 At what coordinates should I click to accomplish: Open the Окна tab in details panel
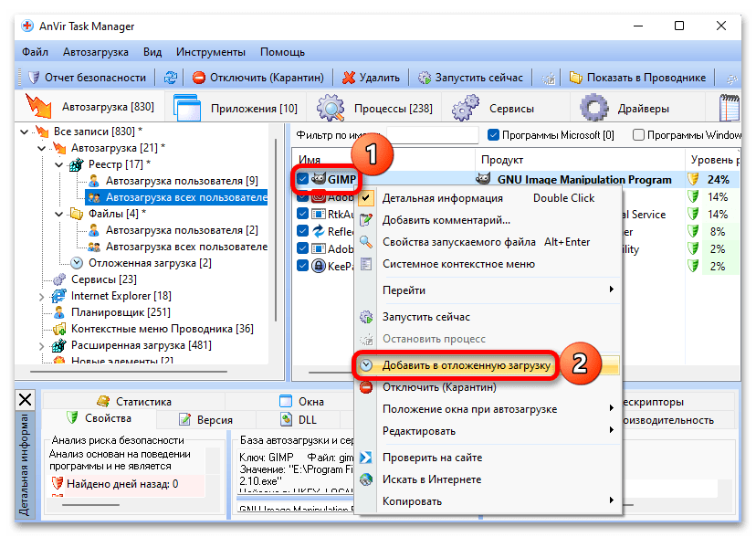click(x=302, y=402)
